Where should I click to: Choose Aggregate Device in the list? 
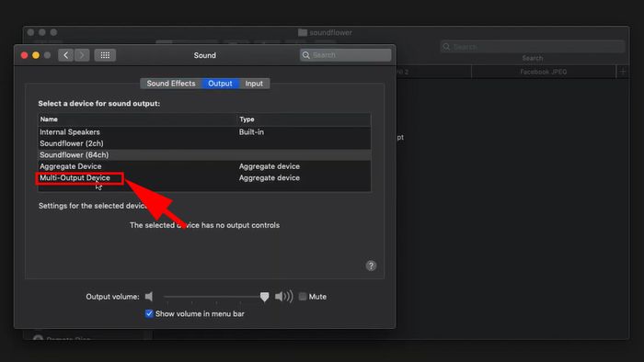pos(204,166)
